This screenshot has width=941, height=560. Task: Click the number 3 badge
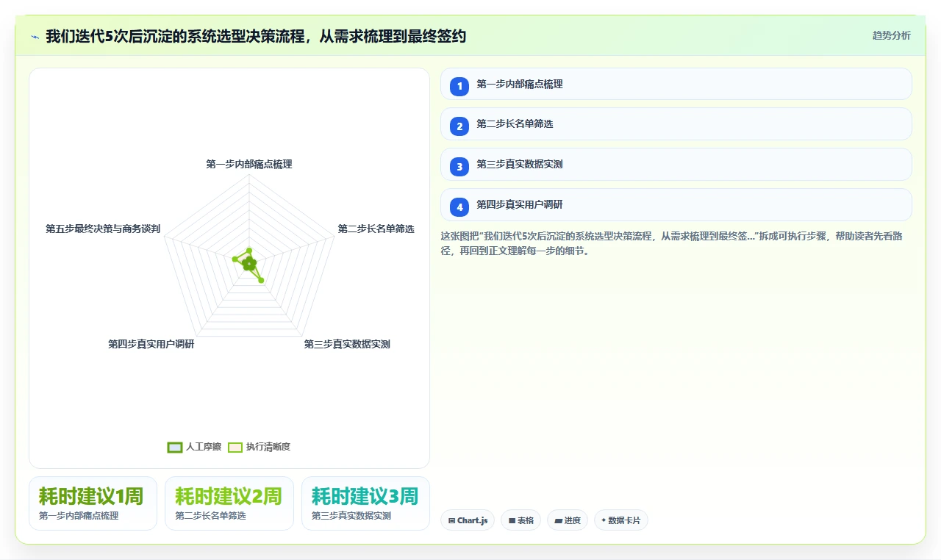click(x=459, y=167)
